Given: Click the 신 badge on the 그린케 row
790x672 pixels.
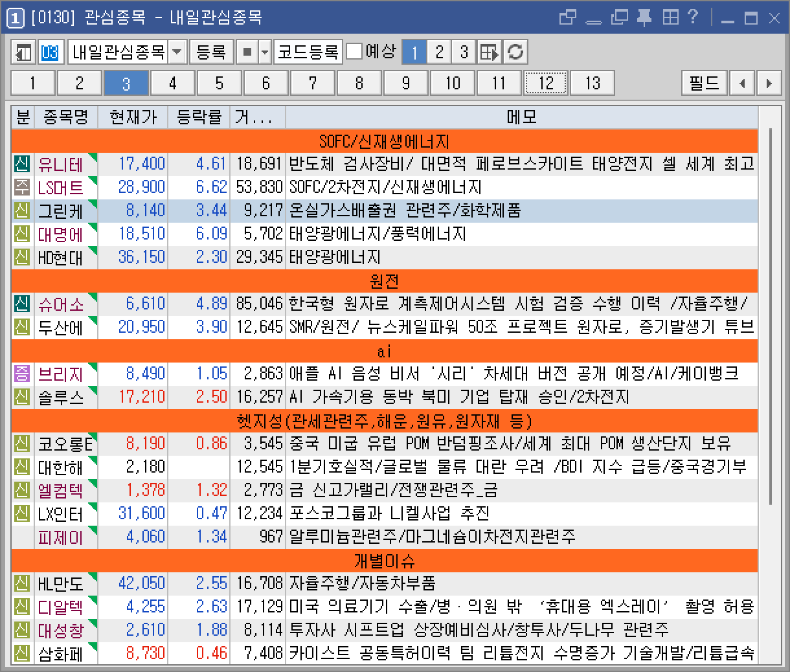Looking at the screenshot, I should tap(22, 210).
